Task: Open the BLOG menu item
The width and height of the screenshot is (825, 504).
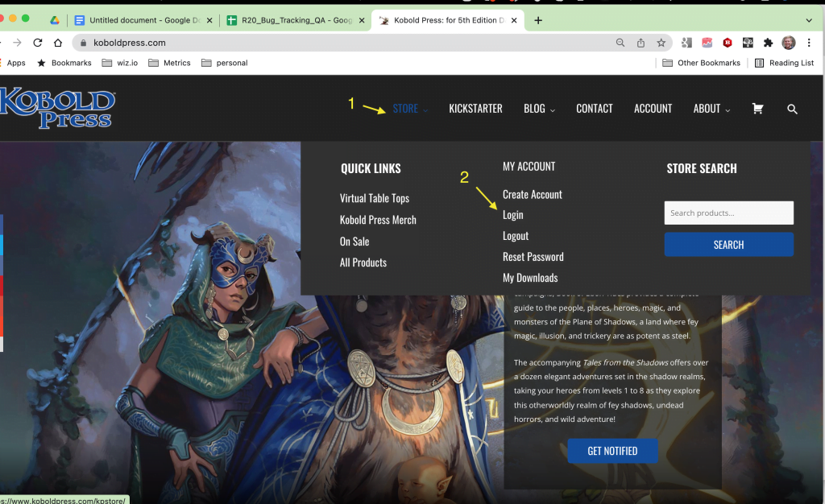Action: pyautogui.click(x=534, y=109)
